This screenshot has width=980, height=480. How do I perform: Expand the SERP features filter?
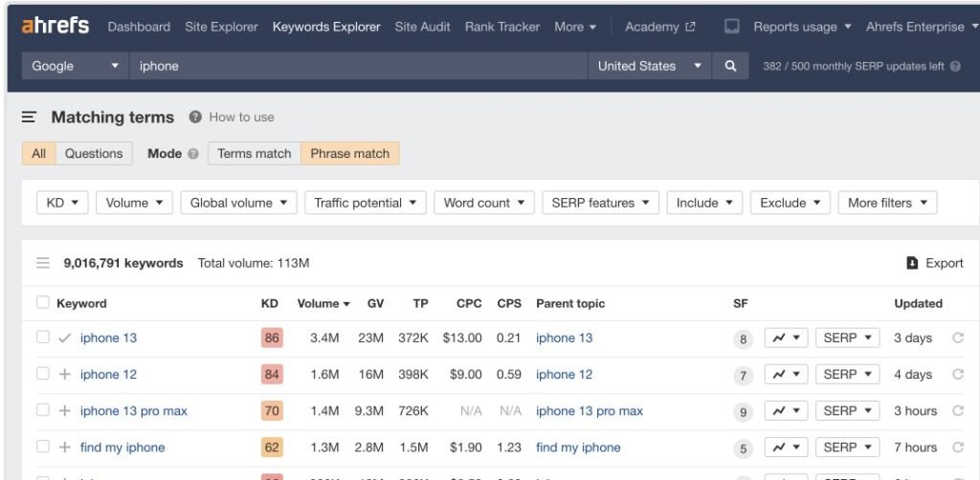(x=600, y=203)
